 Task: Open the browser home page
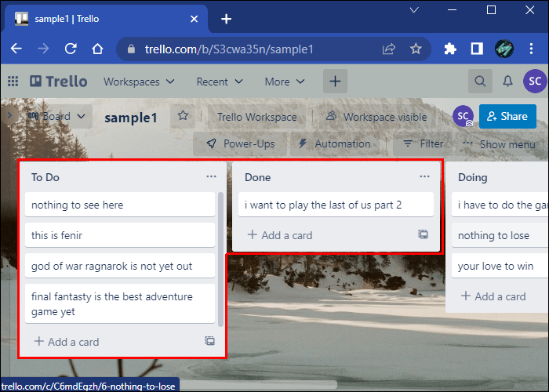click(98, 49)
